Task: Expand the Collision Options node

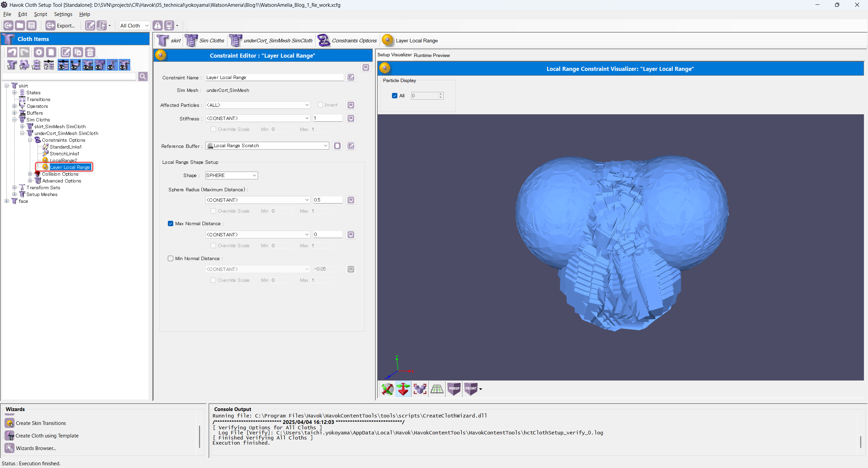Action: [30, 174]
